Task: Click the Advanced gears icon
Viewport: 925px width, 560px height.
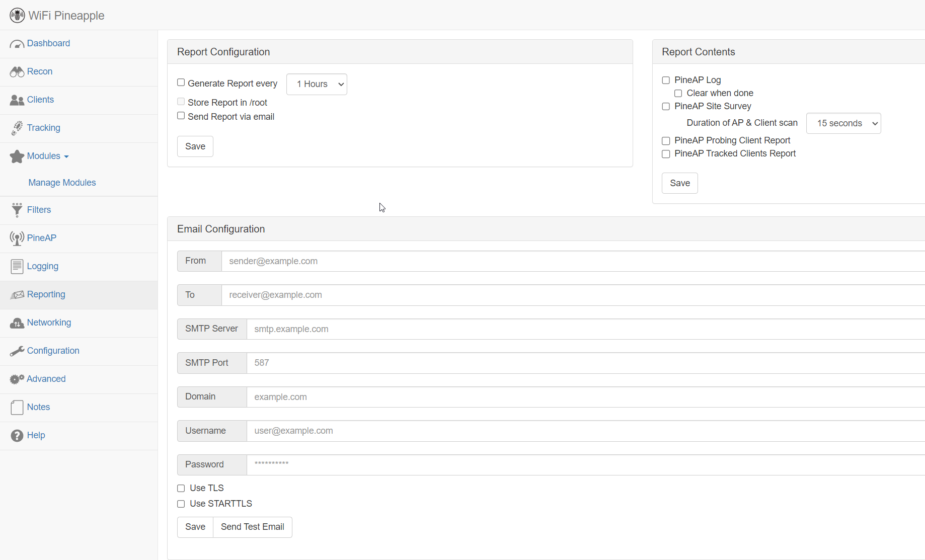Action: click(17, 379)
